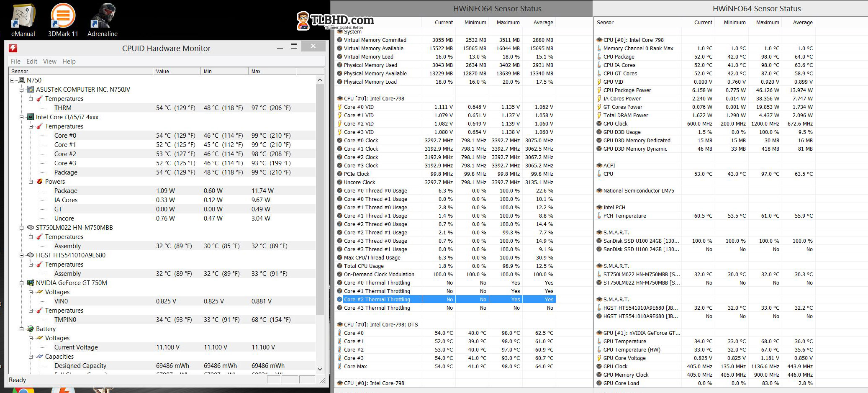The image size is (868, 393).
Task: Collapse the Powers node under Intel Core
Action: (x=31, y=182)
